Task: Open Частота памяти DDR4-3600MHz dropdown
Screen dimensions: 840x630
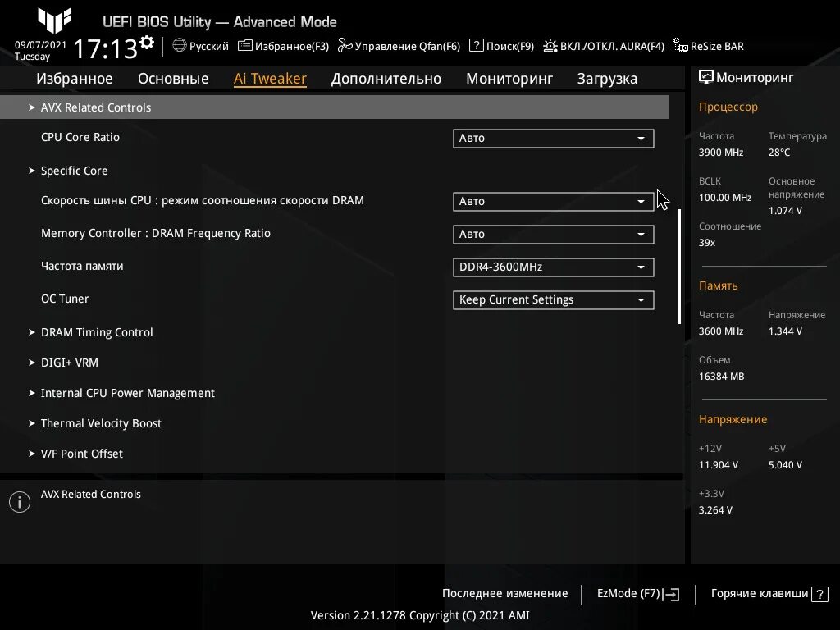Action: (x=554, y=267)
